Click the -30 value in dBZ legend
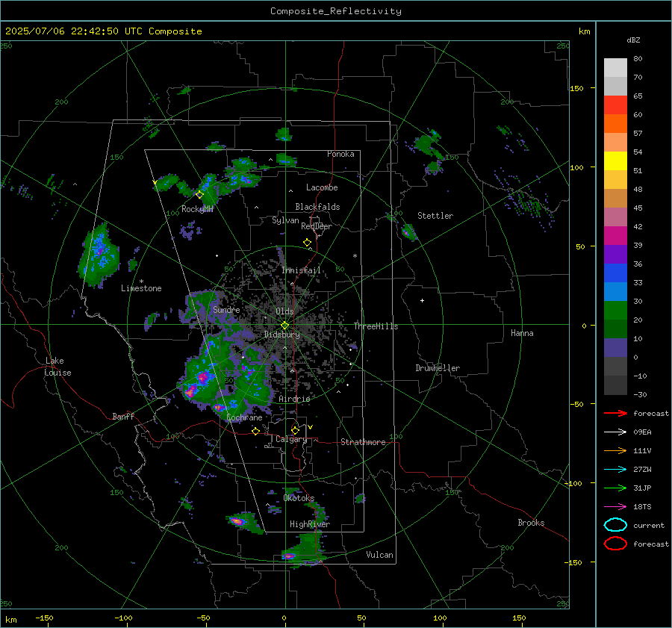Screen dimensions: 672x628 pos(641,394)
